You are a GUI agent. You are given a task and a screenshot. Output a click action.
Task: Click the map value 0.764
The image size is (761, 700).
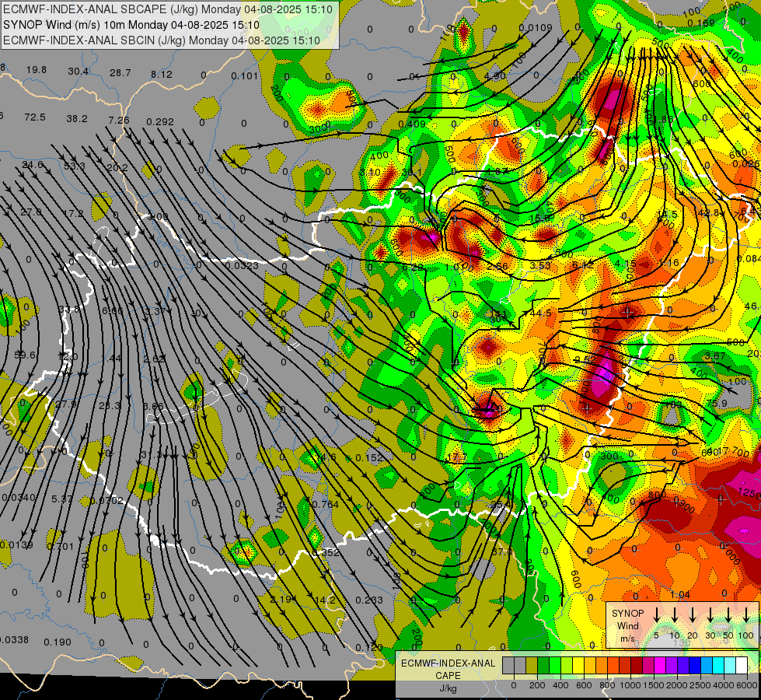[x=325, y=504]
